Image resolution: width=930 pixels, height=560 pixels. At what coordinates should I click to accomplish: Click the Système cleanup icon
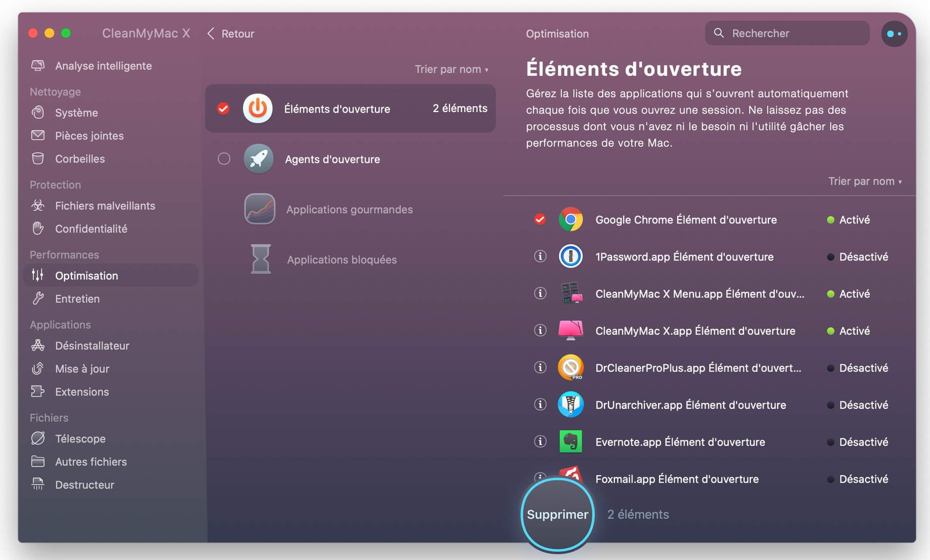pyautogui.click(x=38, y=112)
